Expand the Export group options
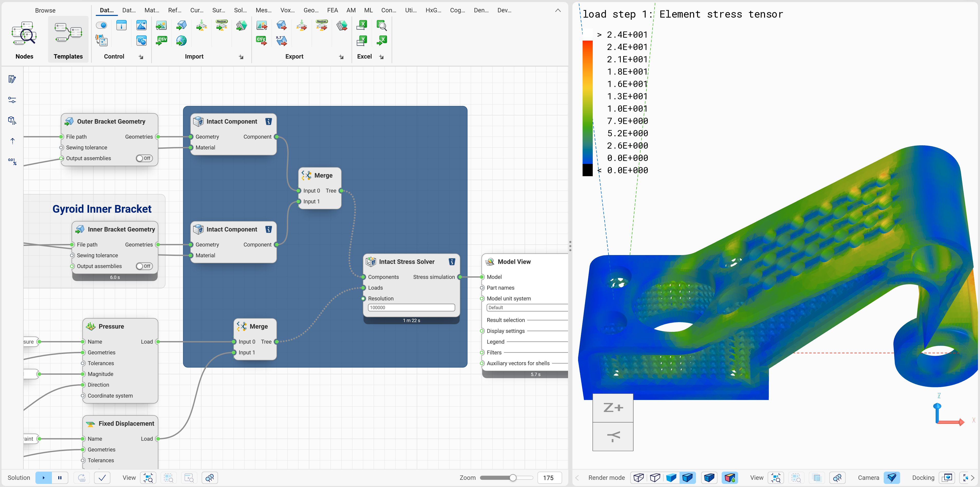The image size is (980, 487). pyautogui.click(x=341, y=57)
